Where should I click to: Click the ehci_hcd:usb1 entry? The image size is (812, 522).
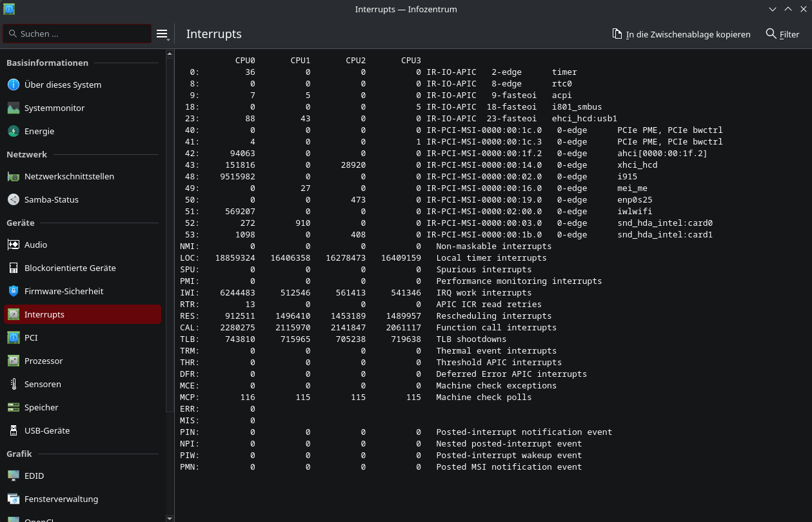coord(584,118)
